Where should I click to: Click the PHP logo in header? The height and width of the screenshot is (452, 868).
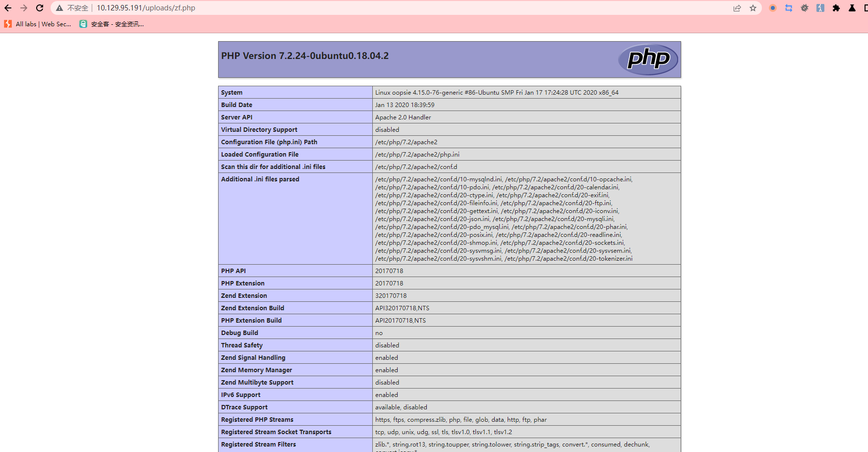point(648,59)
